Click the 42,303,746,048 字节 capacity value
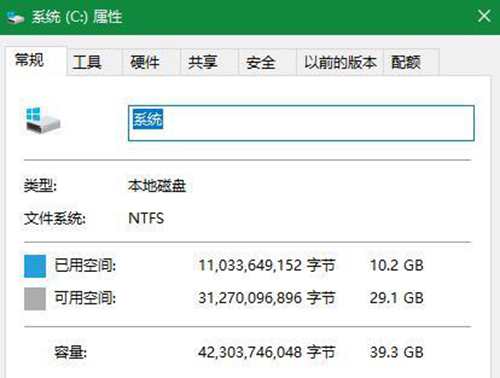Image resolution: width=500 pixels, height=378 pixels. 266,352
